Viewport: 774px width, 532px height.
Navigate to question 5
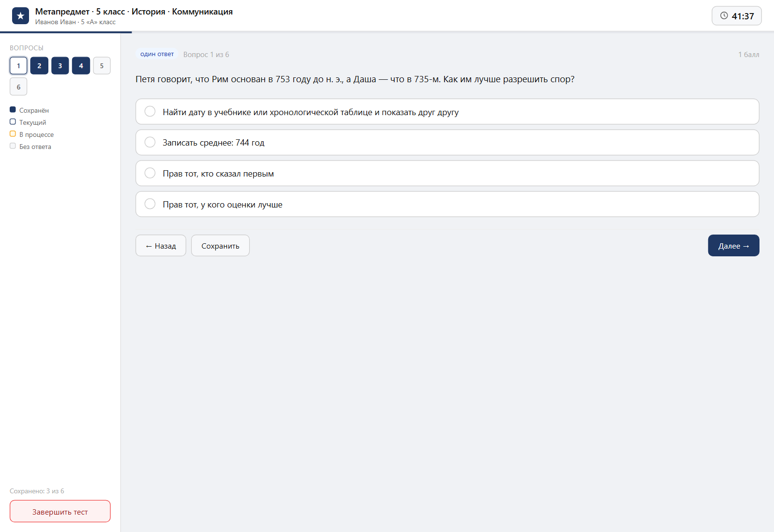point(102,66)
